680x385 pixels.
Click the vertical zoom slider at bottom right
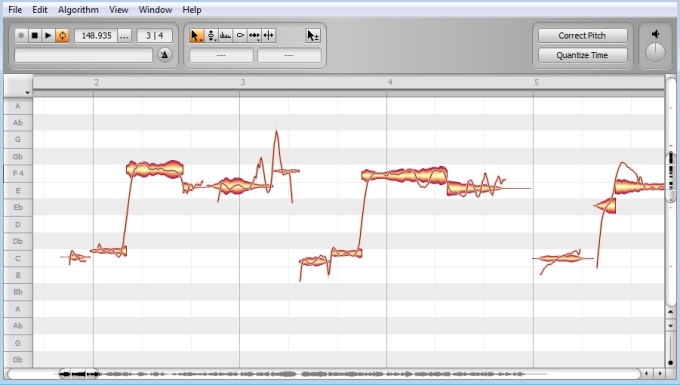(670, 351)
